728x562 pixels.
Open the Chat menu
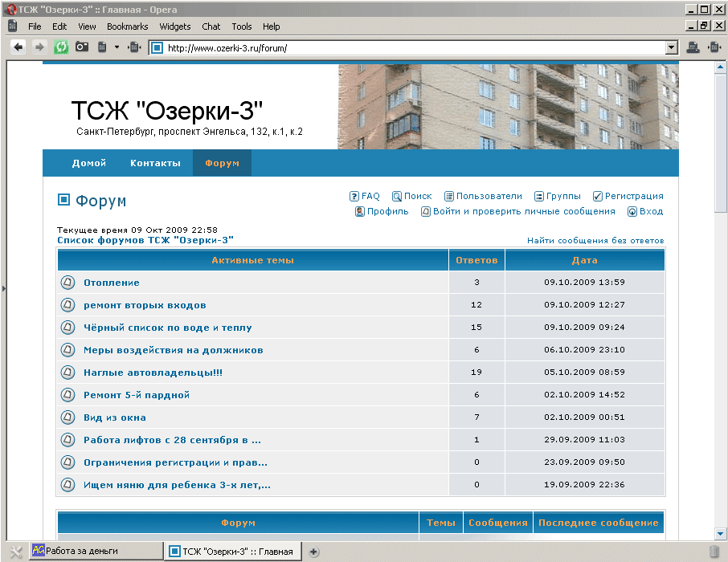(211, 26)
